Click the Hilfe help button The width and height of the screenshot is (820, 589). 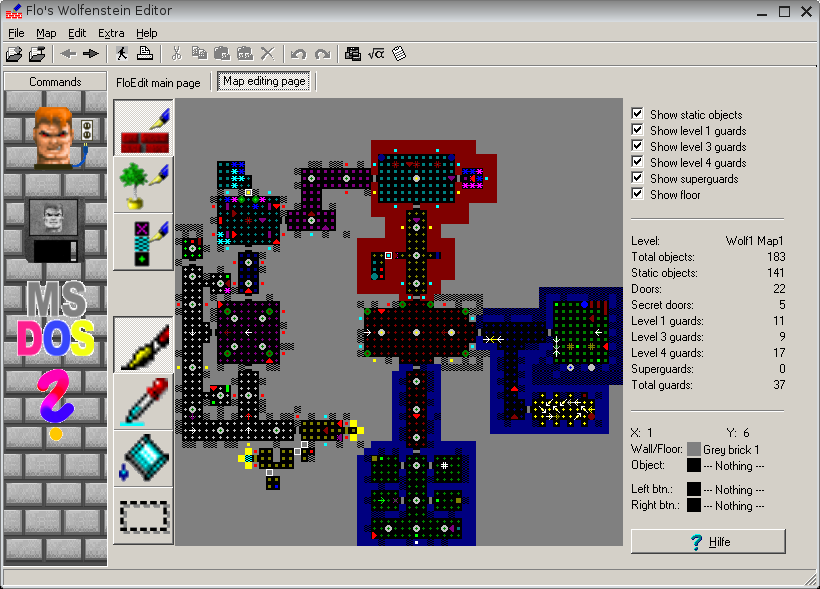click(x=708, y=541)
